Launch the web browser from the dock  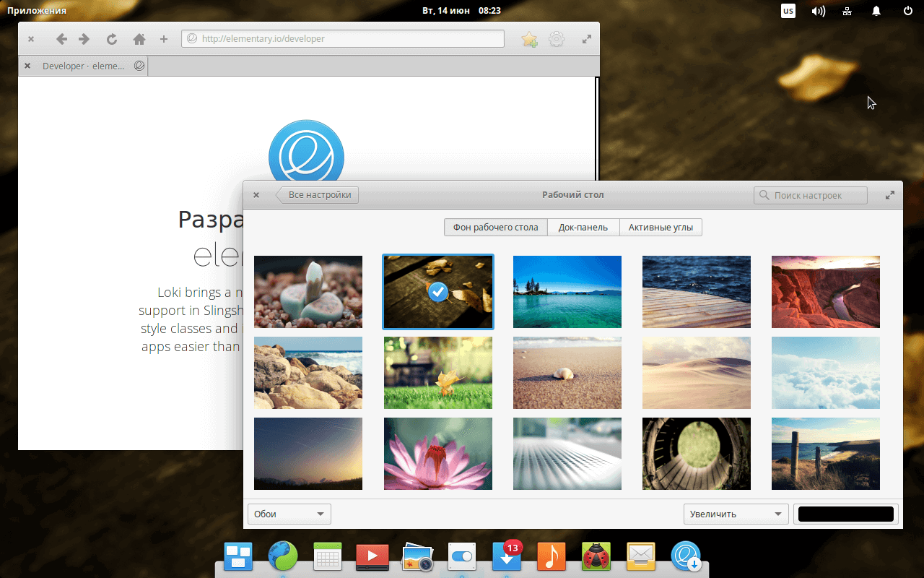tap(282, 556)
